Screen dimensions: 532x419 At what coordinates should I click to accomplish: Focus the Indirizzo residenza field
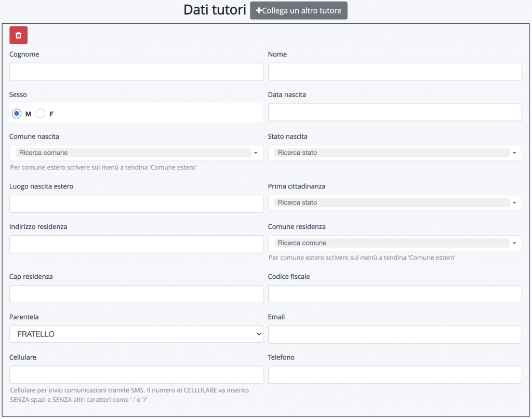click(136, 245)
